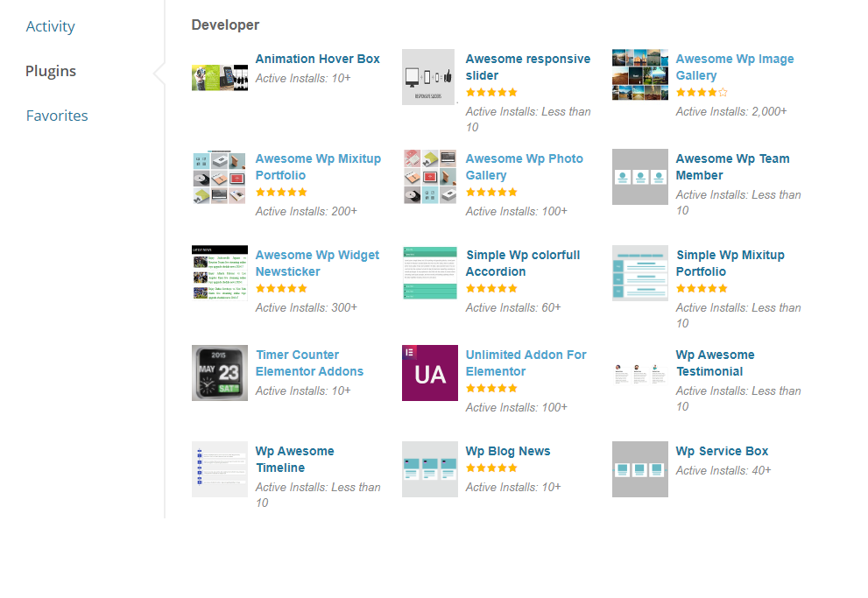
Task: Click the Awesome Wp Widget Newsticker icon
Action: [x=219, y=273]
